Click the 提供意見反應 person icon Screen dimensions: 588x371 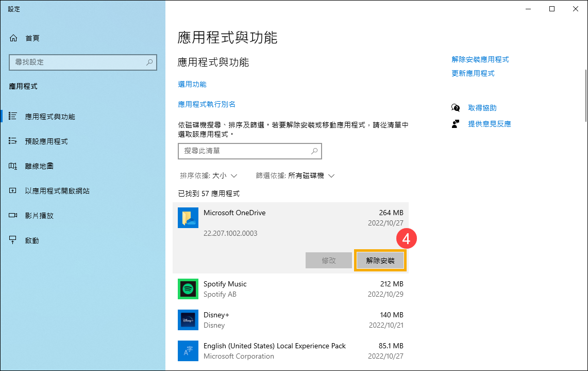(456, 124)
